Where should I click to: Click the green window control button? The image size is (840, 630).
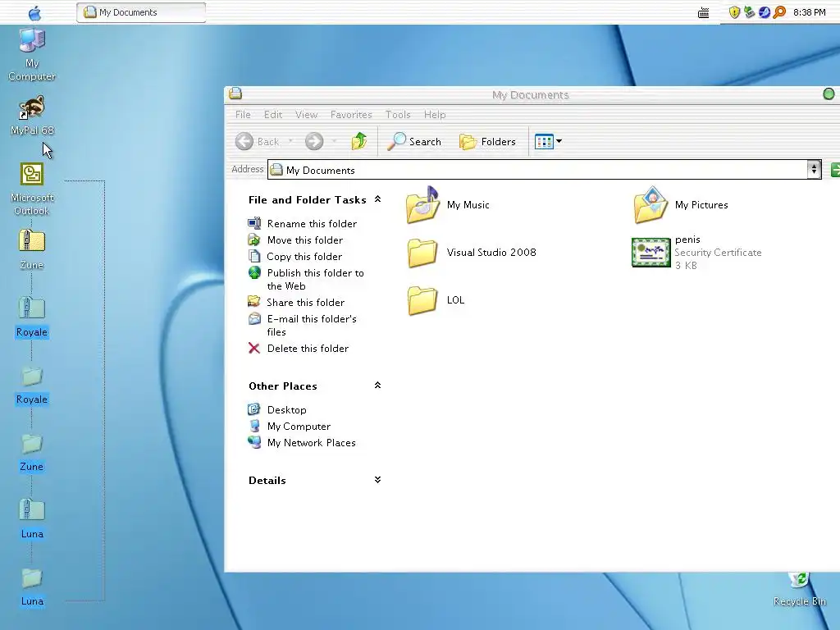click(x=829, y=94)
